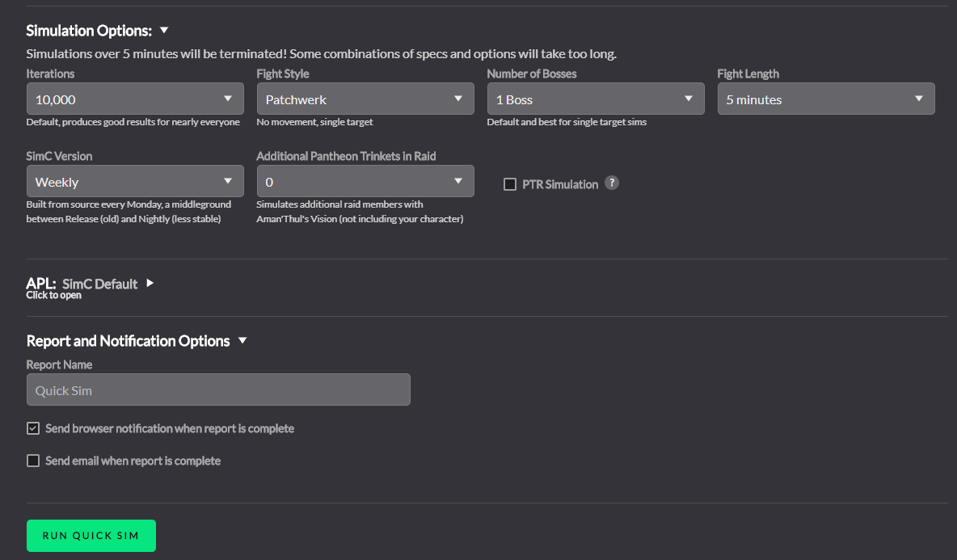957x560 pixels.
Task: Click the PTR Simulation help question mark icon
Action: 612,183
